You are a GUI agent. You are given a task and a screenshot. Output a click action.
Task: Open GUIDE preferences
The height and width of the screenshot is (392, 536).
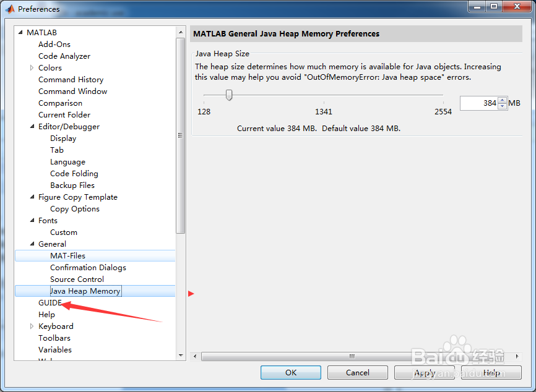point(50,303)
